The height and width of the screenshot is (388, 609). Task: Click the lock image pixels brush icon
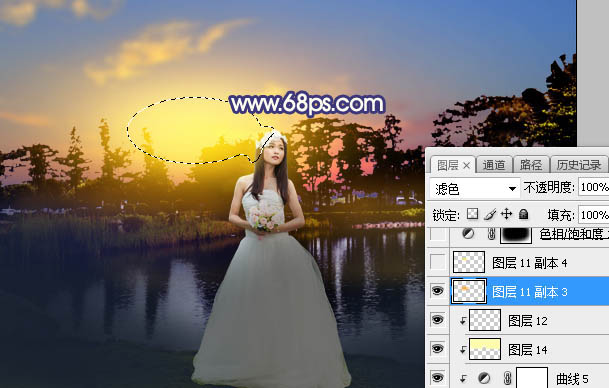[x=490, y=214]
